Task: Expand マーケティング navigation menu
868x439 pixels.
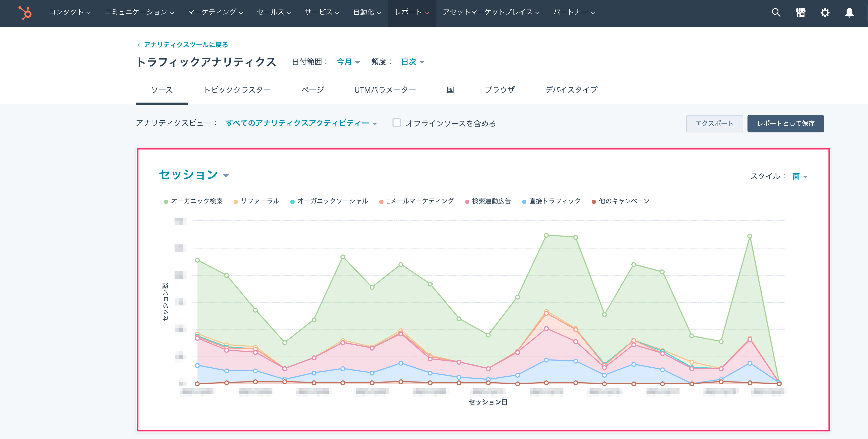Action: pyautogui.click(x=215, y=12)
